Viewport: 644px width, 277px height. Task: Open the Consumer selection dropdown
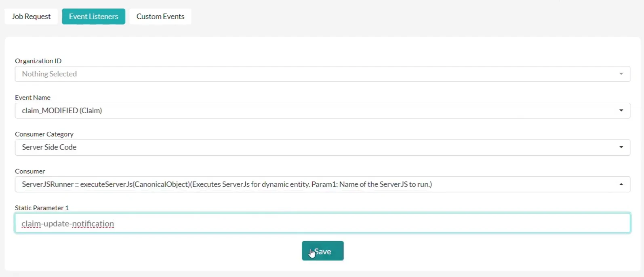tap(322, 184)
